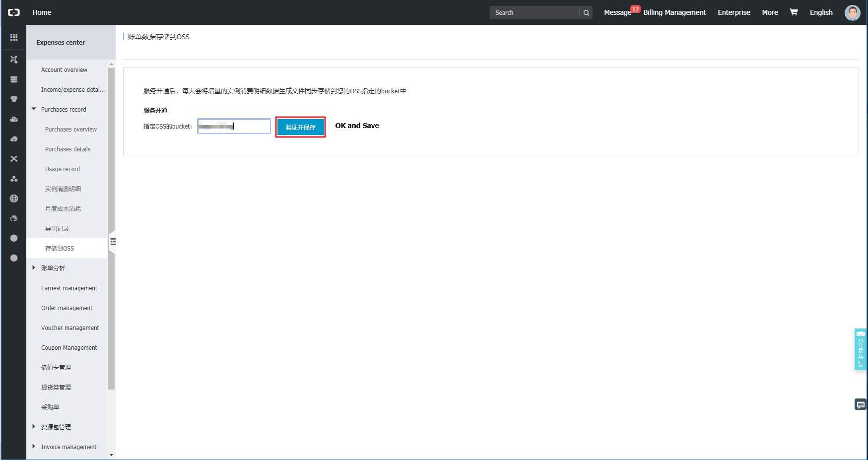868x460 pixels.
Task: Collapse the Purchases record tree section
Action: pos(34,109)
